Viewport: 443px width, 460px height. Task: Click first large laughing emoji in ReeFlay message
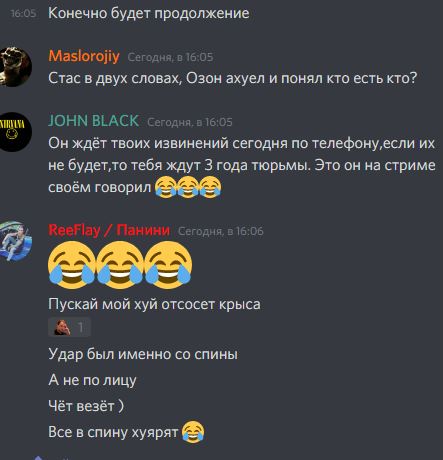tap(72, 265)
